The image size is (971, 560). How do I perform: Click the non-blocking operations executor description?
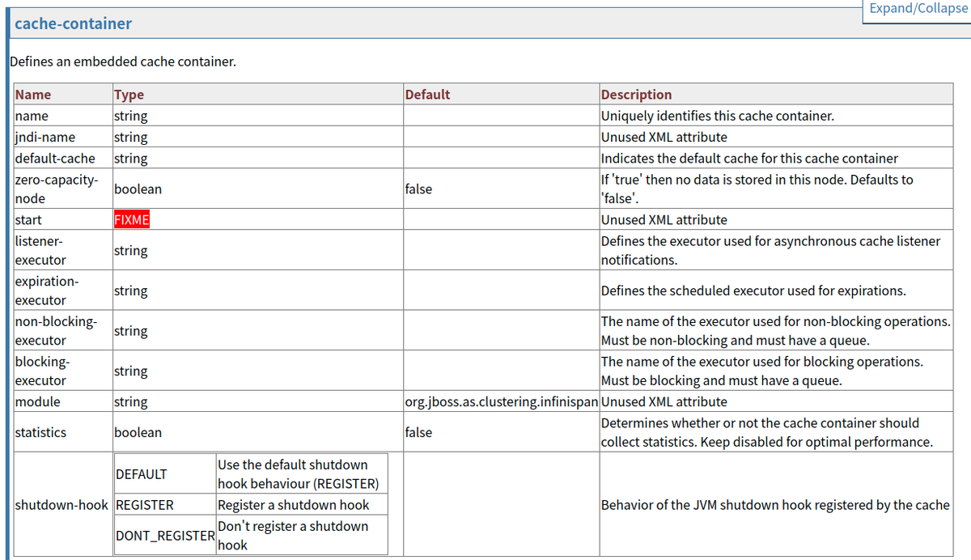[x=776, y=331]
